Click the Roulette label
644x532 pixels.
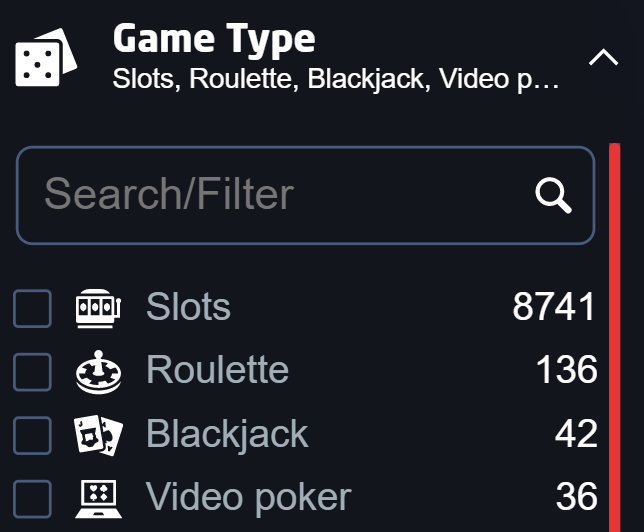pos(218,370)
